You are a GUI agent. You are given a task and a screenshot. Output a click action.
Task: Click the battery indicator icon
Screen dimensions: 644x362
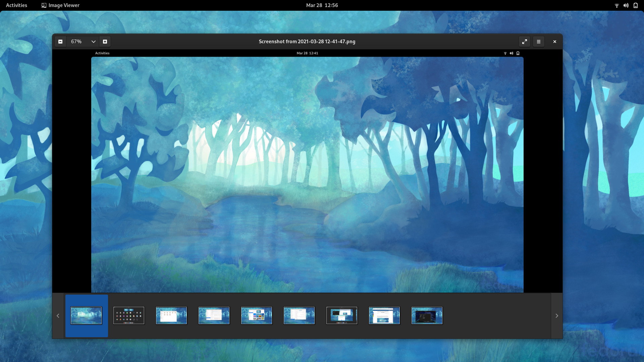(636, 5)
